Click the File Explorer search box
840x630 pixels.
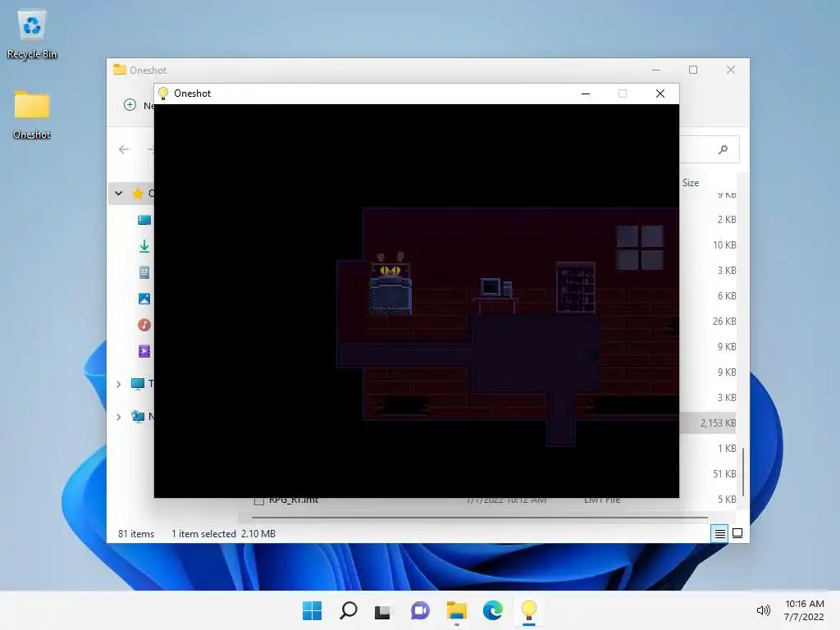click(x=710, y=149)
